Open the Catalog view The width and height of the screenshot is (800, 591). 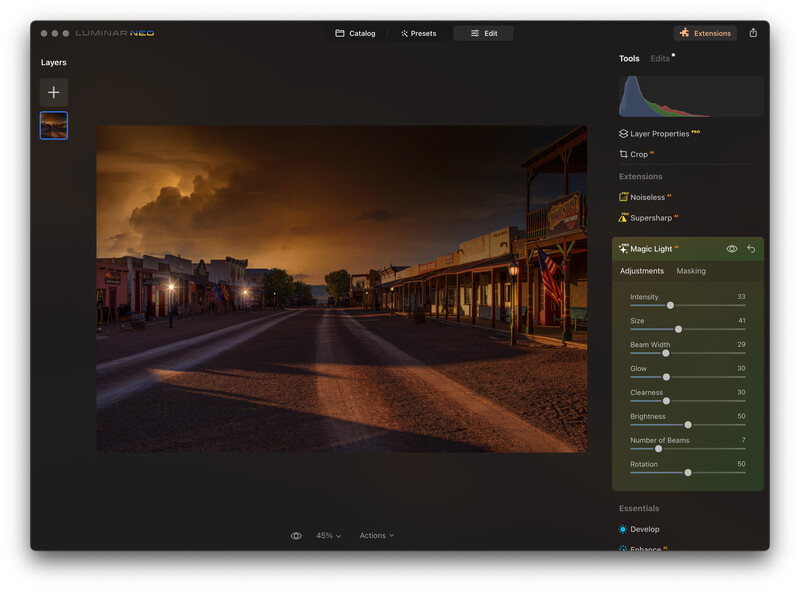point(355,33)
